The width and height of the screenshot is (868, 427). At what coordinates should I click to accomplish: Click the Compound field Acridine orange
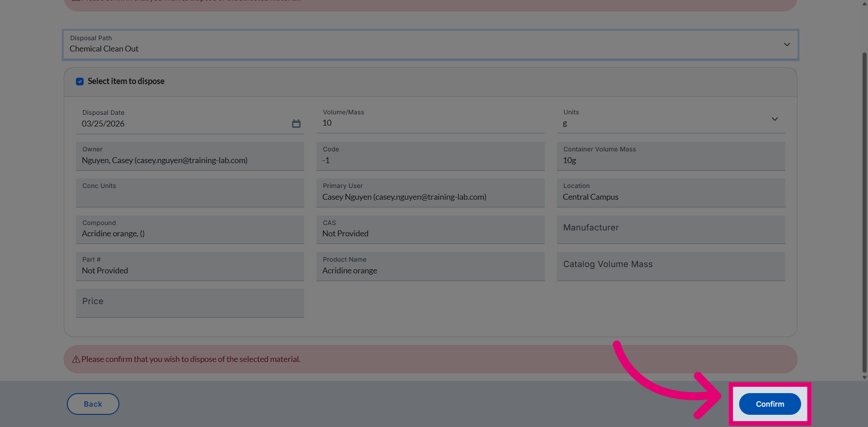point(190,230)
